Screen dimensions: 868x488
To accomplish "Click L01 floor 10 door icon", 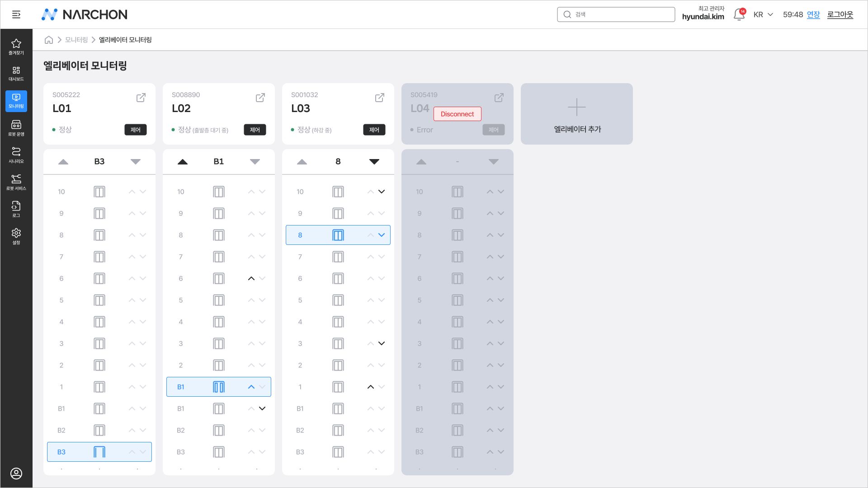I will pos(99,192).
